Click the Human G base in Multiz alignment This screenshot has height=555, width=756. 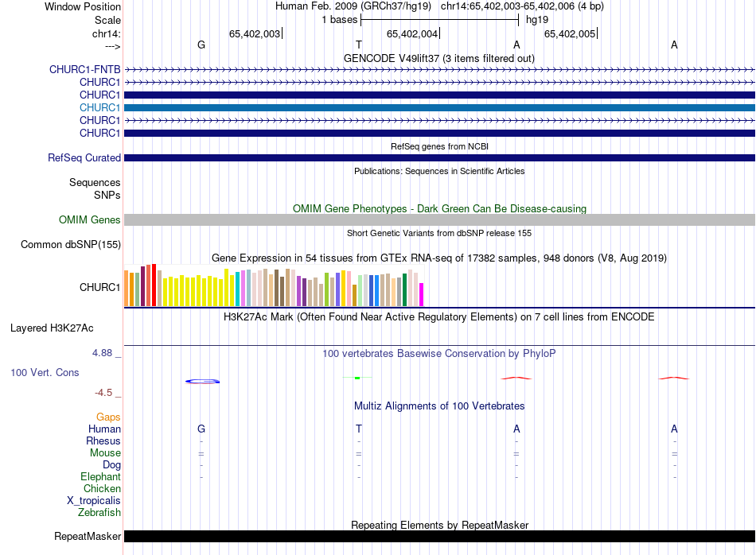pyautogui.click(x=201, y=429)
